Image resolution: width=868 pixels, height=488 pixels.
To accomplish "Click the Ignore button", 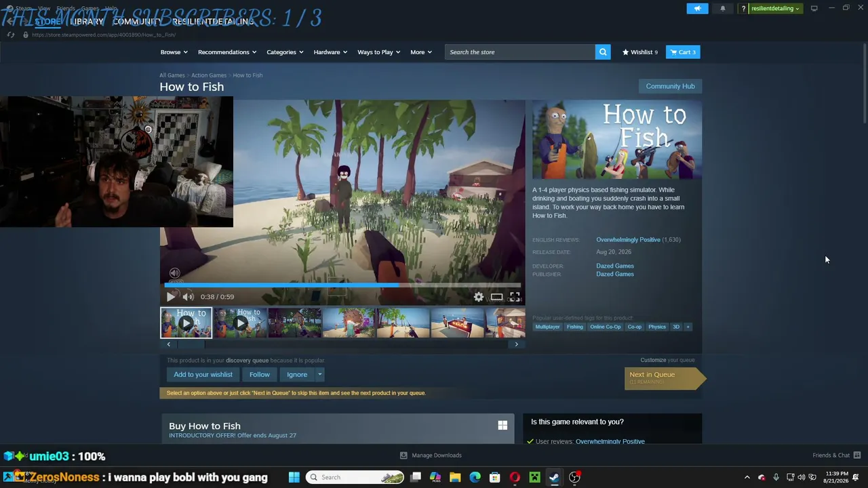I will (297, 374).
